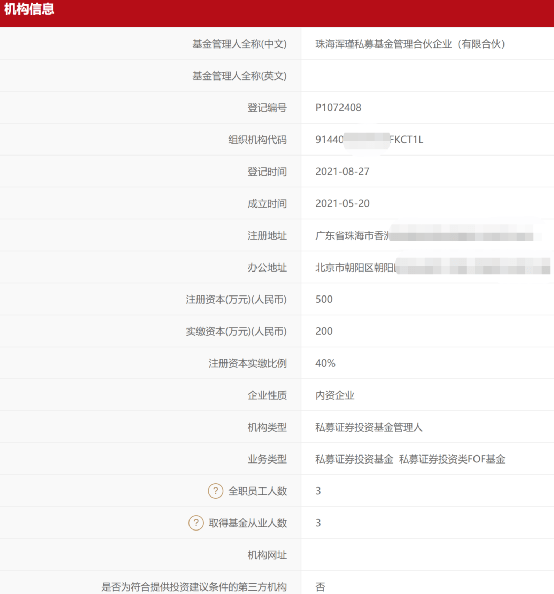The image size is (554, 594).
Task: Select the 机构信息 section header
Action: (x=29, y=9)
